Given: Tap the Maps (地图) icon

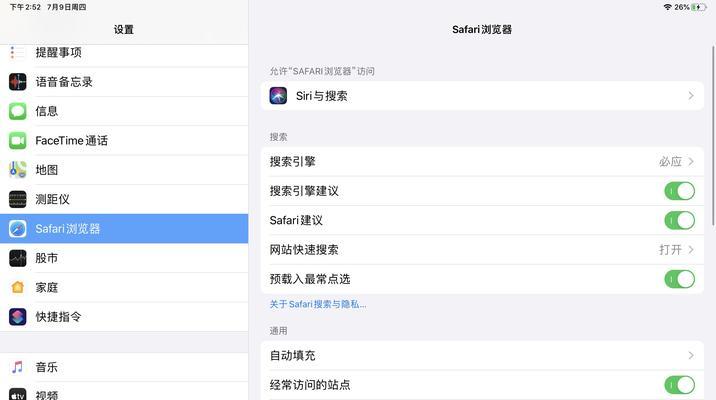Looking at the screenshot, I should click(17, 170).
